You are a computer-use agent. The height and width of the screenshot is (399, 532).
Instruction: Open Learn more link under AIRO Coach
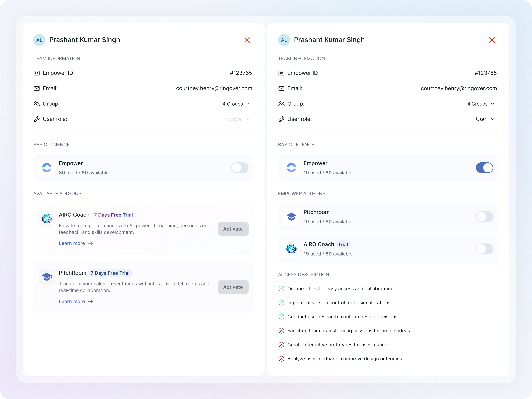pyautogui.click(x=75, y=243)
